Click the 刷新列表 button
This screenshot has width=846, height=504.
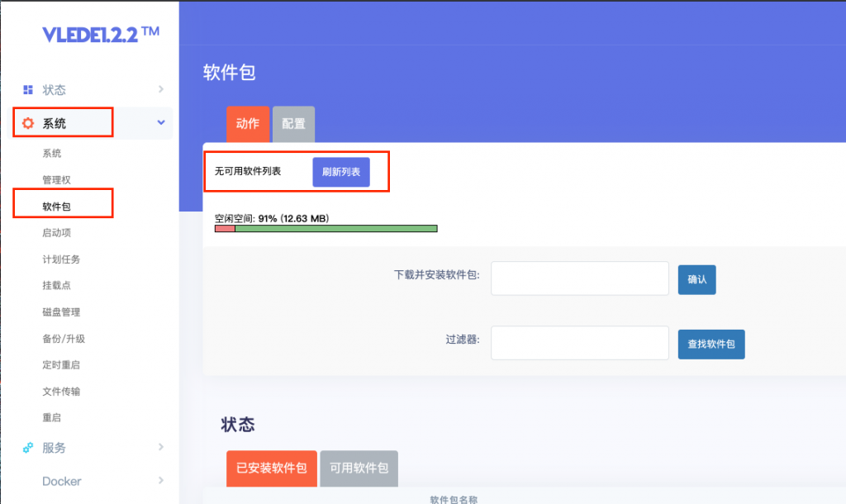pyautogui.click(x=341, y=172)
